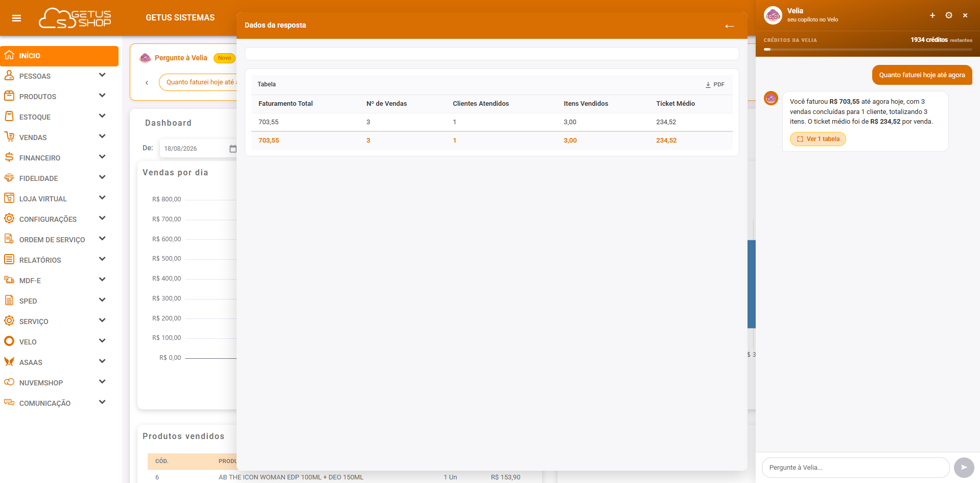Select the INÍCIO menu item

pyautogui.click(x=59, y=56)
